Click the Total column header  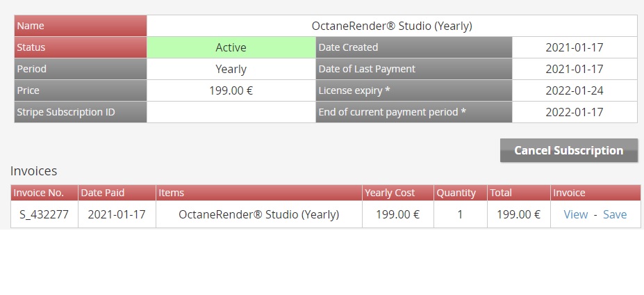pyautogui.click(x=519, y=193)
